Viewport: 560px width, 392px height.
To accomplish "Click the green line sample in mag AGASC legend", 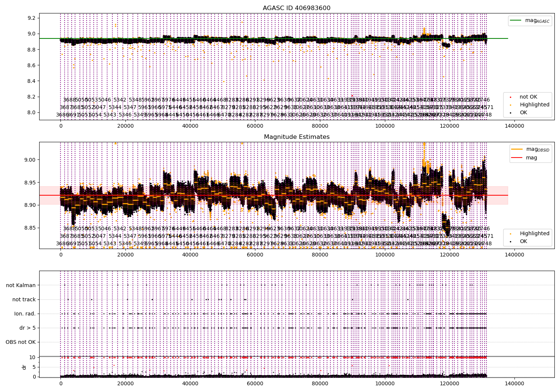I will [516, 20].
